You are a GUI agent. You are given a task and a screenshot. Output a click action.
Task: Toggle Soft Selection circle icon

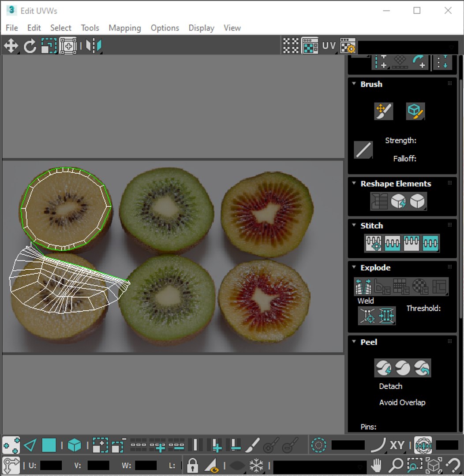click(x=318, y=446)
